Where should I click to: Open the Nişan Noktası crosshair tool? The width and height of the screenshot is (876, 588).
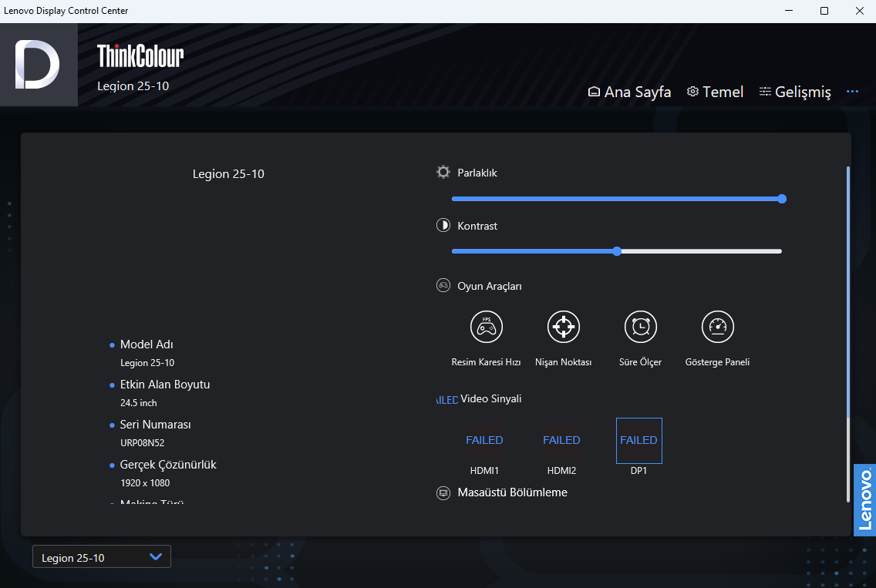[563, 327]
